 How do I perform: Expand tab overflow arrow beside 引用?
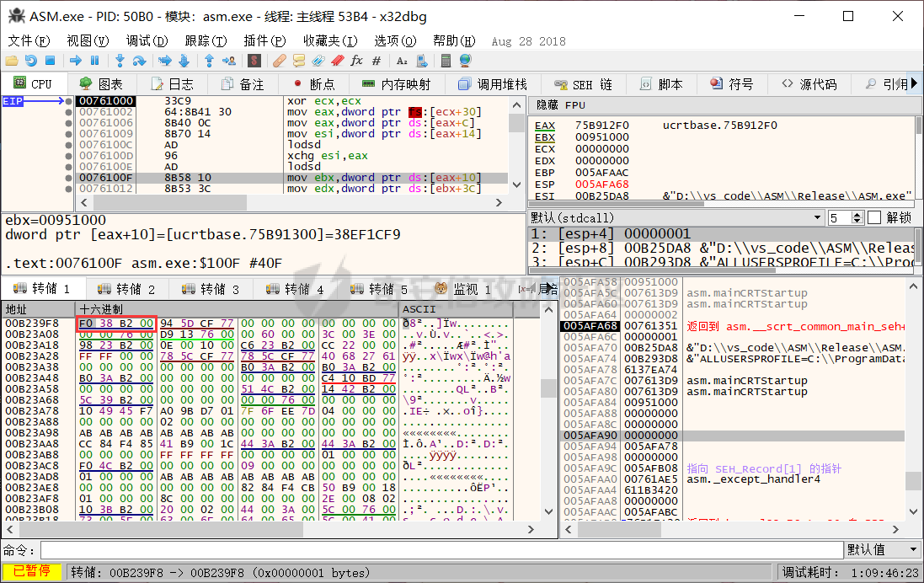pos(915,84)
